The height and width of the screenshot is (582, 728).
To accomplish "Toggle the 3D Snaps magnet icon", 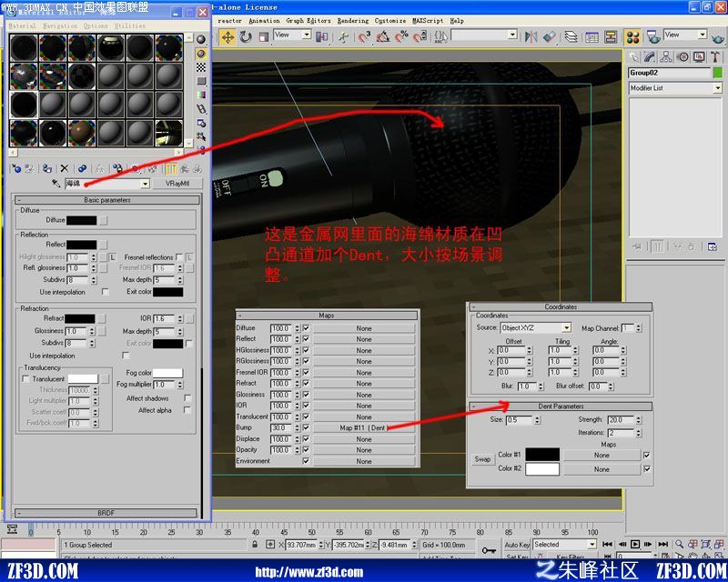I will [365, 36].
